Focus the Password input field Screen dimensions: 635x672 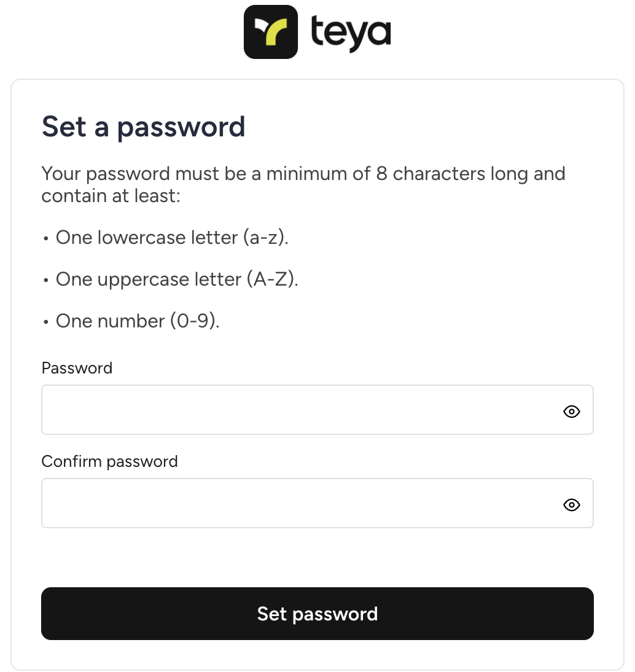[x=317, y=410]
